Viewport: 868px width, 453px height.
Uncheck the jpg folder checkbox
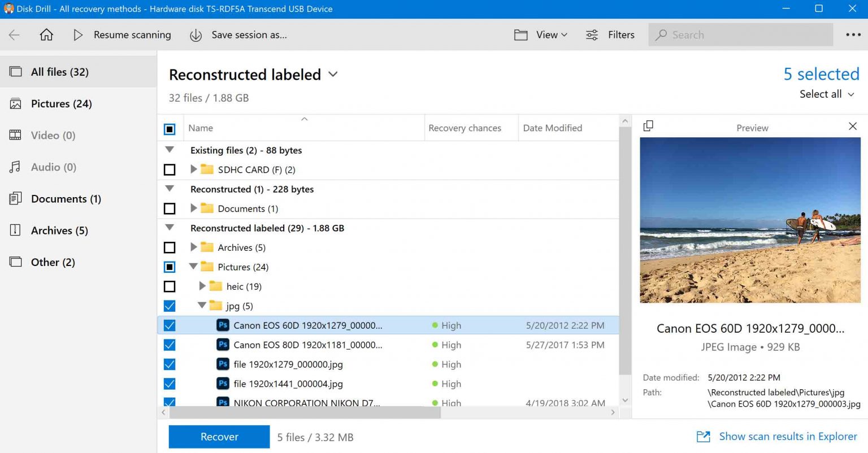(x=170, y=306)
